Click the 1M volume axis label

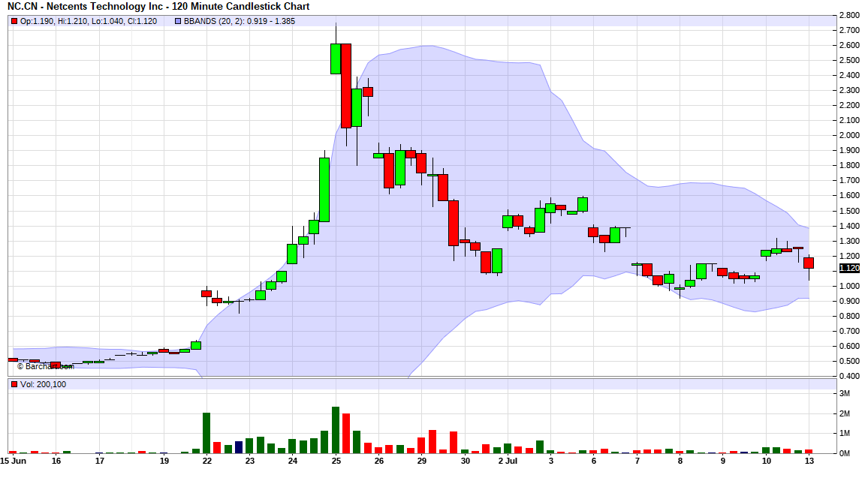coord(845,433)
